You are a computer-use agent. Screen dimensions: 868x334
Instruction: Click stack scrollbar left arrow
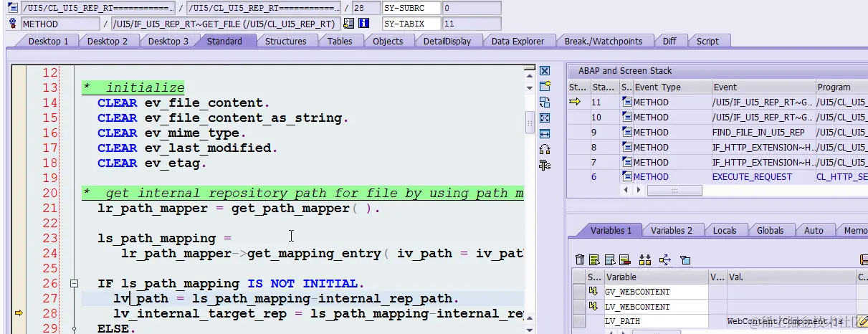click(627, 190)
